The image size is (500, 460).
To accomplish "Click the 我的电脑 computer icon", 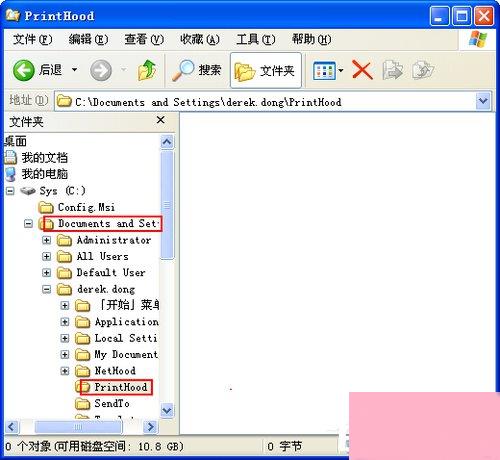I will [x=11, y=174].
